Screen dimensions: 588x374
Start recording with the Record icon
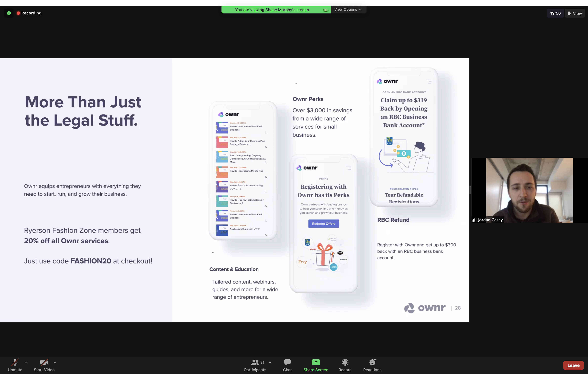(345, 362)
